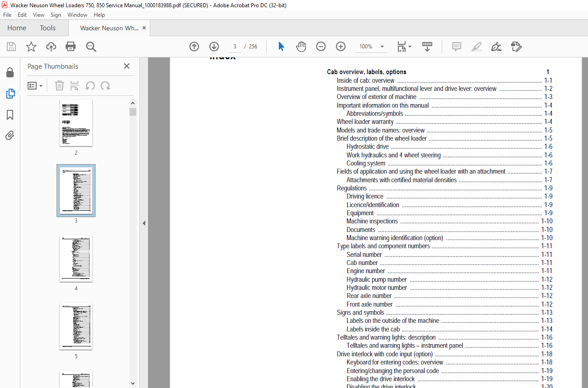Select the page 5 thumbnail
Screen dimensions: 588x388
(x=76, y=326)
